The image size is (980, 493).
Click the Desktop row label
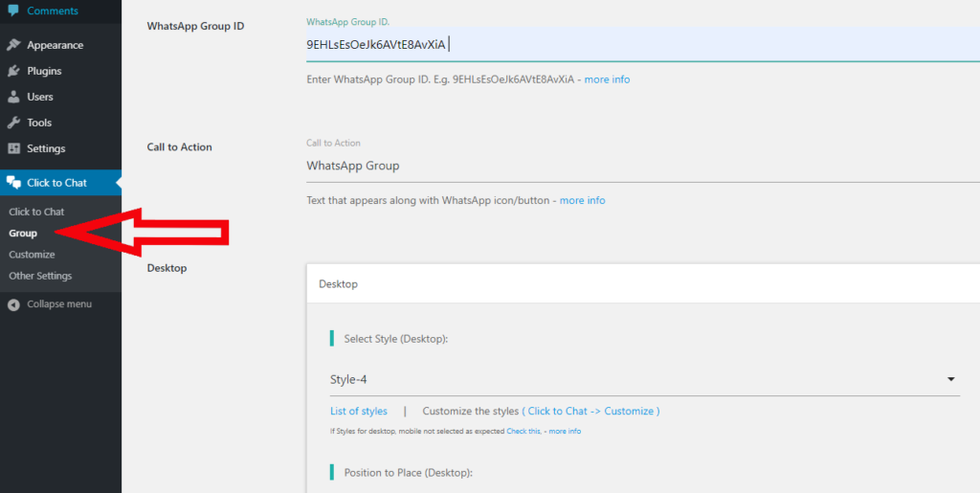[167, 268]
